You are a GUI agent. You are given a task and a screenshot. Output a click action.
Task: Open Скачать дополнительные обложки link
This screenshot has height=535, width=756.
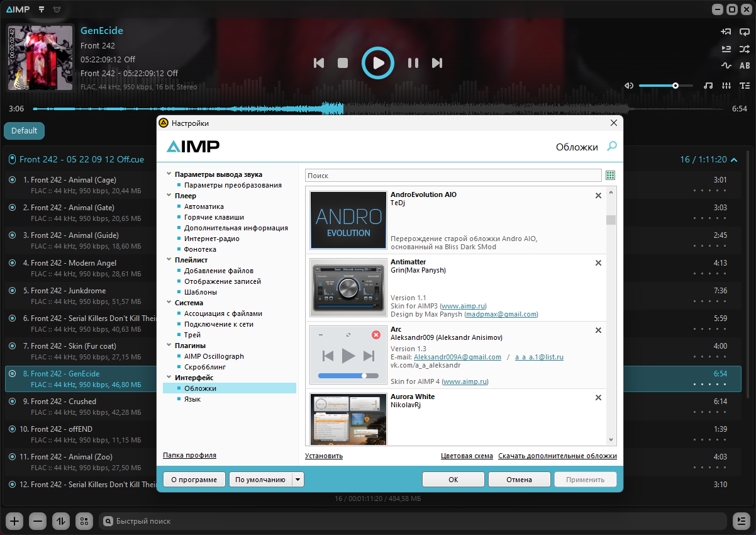tap(557, 456)
